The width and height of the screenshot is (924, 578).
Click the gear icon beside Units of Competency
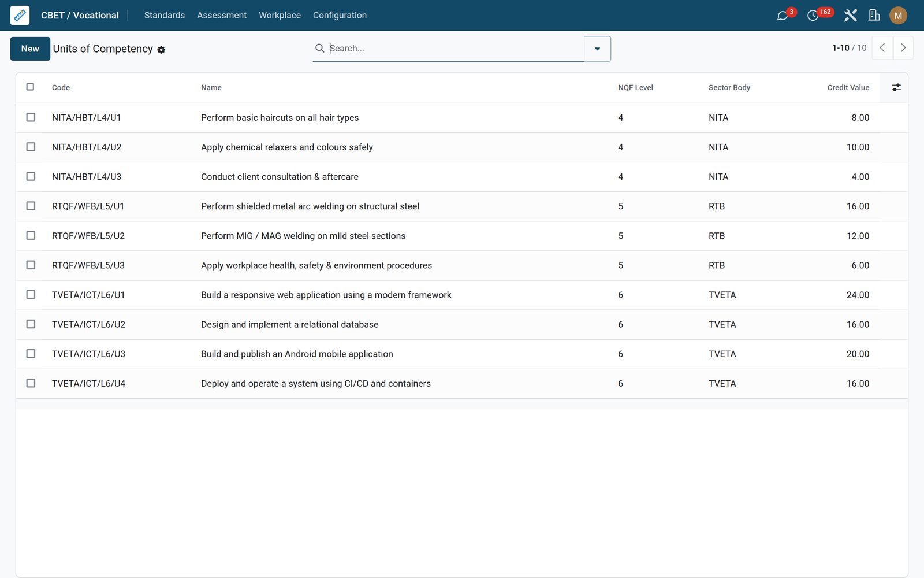(161, 50)
